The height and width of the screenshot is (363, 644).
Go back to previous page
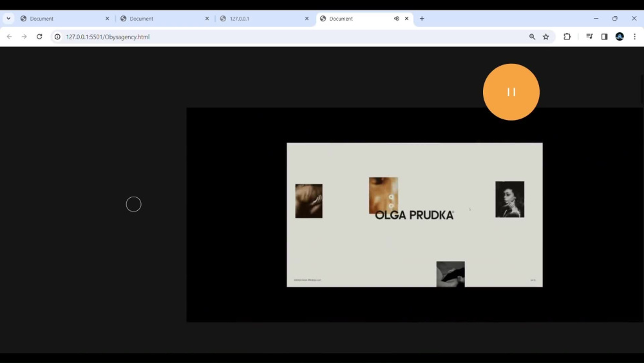coord(10,37)
